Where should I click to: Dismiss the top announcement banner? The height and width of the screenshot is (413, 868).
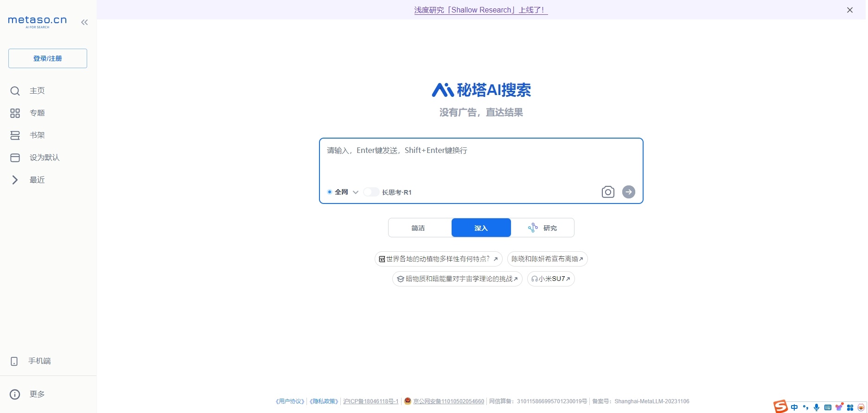849,10
